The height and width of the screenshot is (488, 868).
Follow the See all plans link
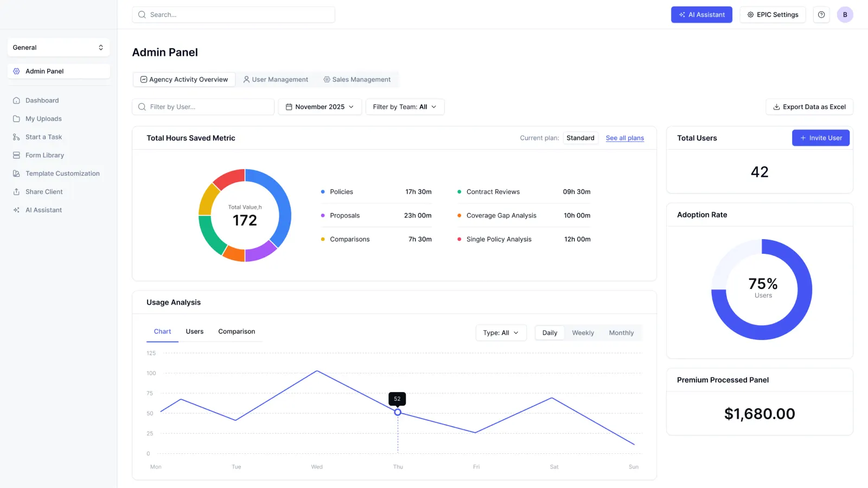pyautogui.click(x=625, y=138)
